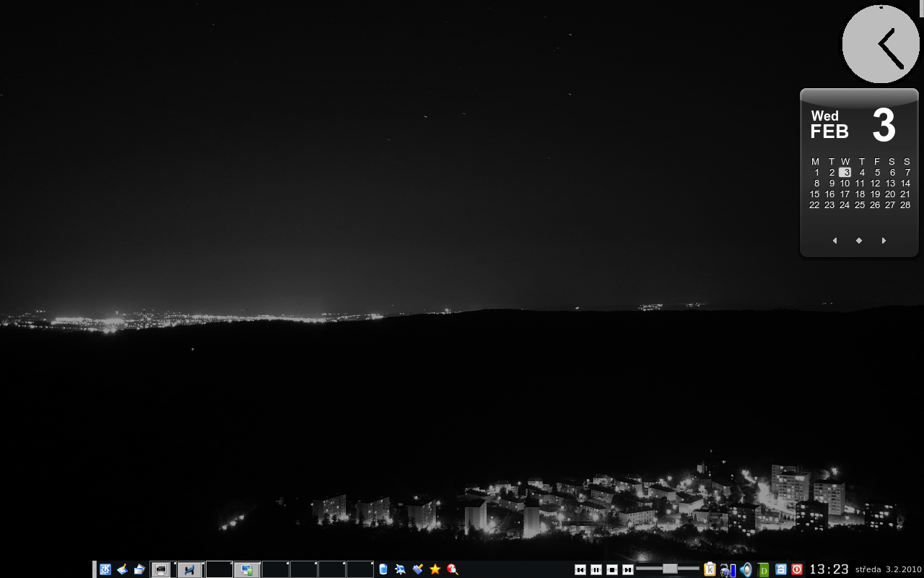Select date 17 in the calendar widget

coord(845,194)
